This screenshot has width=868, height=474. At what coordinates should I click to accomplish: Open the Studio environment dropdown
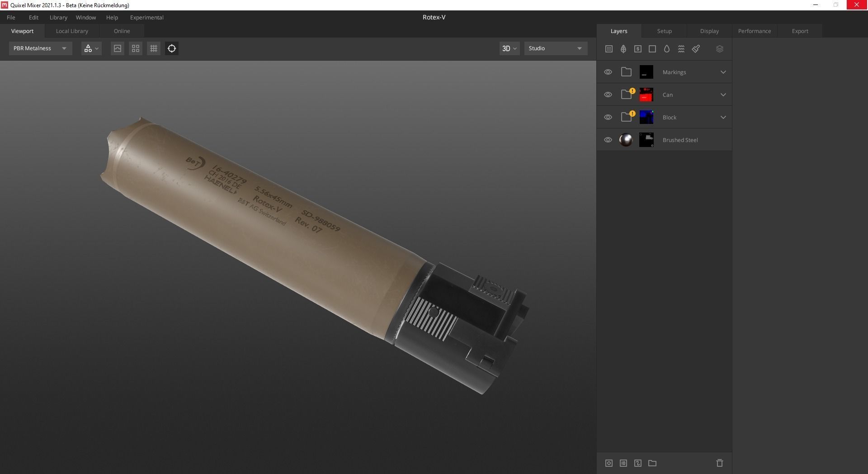pos(556,48)
